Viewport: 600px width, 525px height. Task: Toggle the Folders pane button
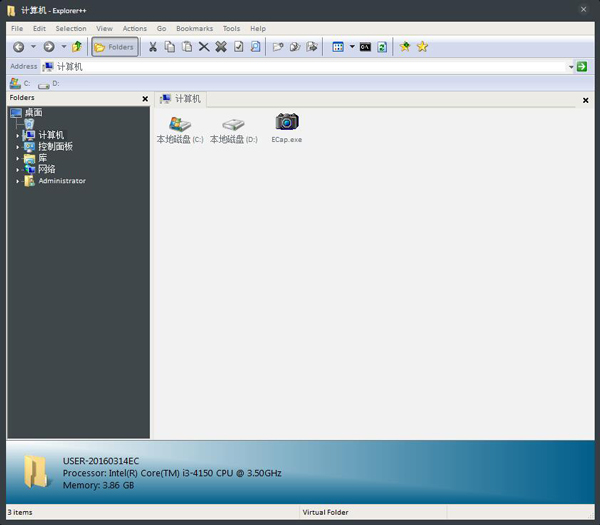tap(115, 47)
